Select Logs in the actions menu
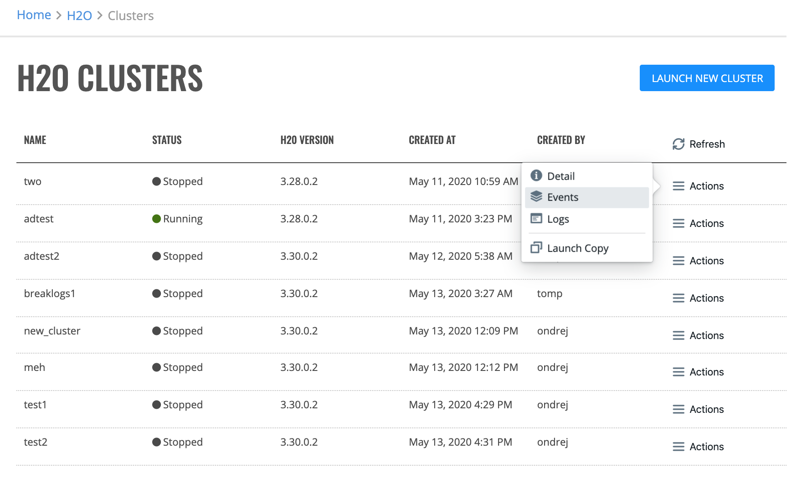 587,219
